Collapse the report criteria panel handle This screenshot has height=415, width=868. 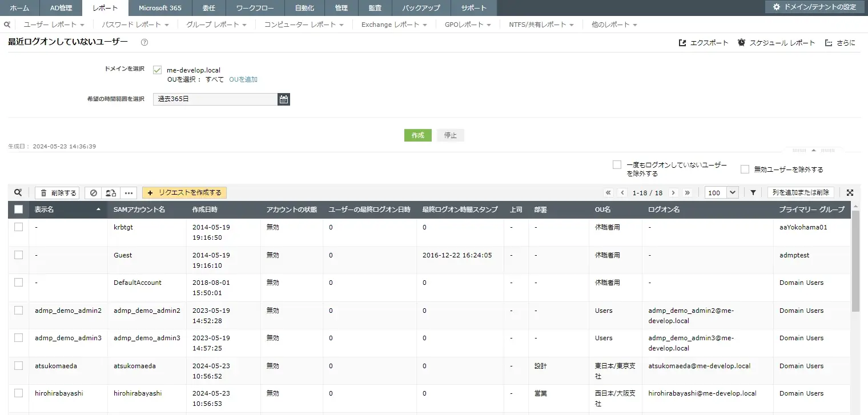pyautogui.click(x=814, y=150)
